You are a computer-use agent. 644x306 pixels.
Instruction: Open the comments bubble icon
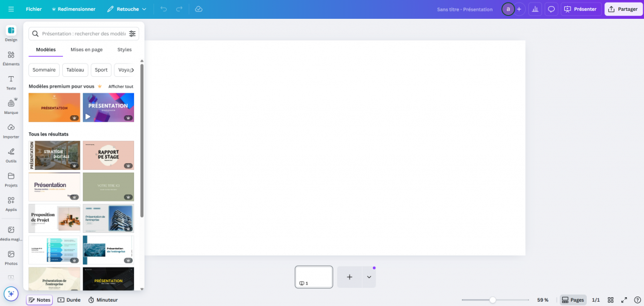pos(552,9)
